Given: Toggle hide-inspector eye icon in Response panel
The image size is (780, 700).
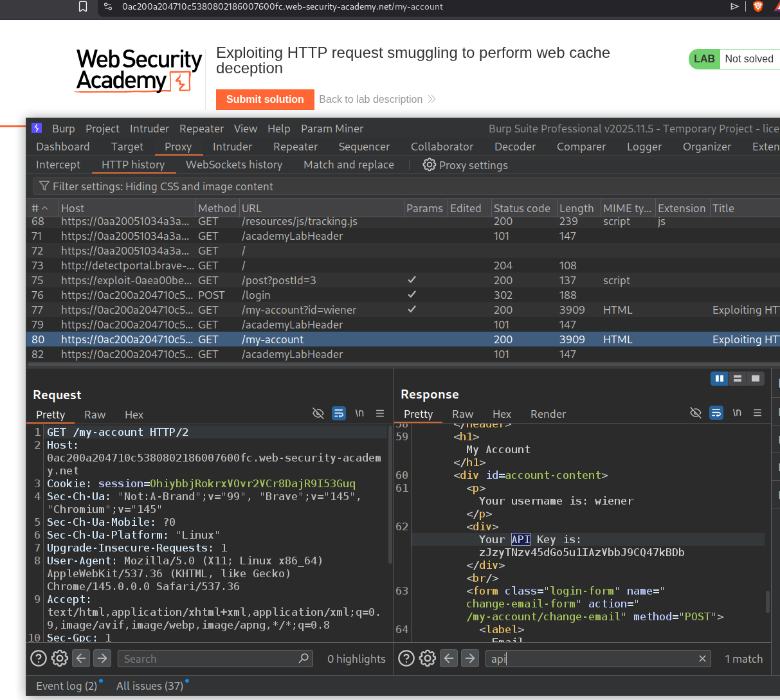Looking at the screenshot, I should click(695, 413).
